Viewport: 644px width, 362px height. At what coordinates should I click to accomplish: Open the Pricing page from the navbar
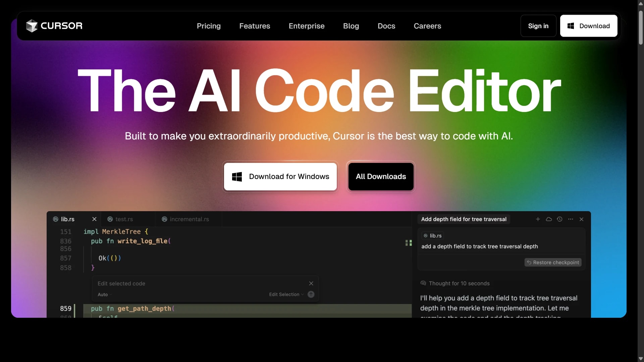point(209,26)
